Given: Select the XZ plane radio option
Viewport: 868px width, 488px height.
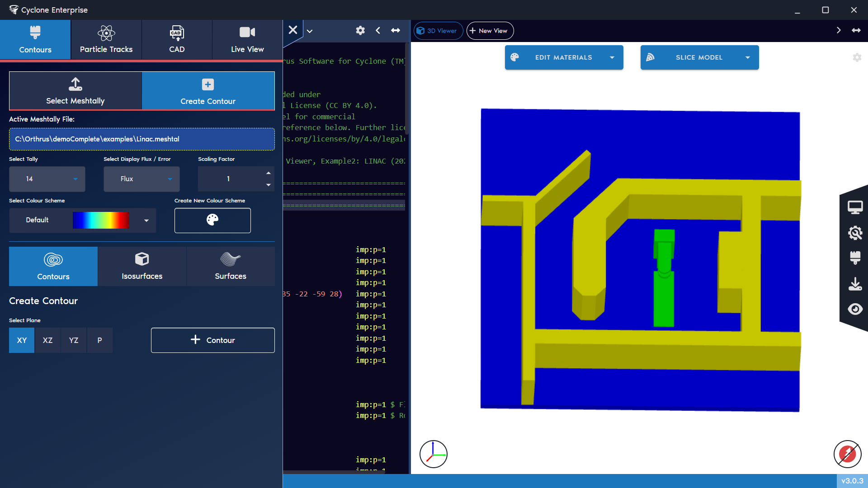Looking at the screenshot, I should [47, 340].
